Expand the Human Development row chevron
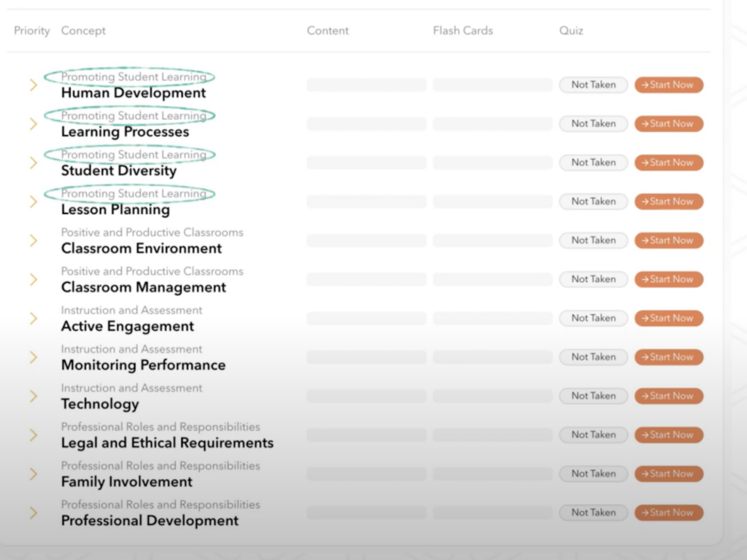 pyautogui.click(x=33, y=85)
